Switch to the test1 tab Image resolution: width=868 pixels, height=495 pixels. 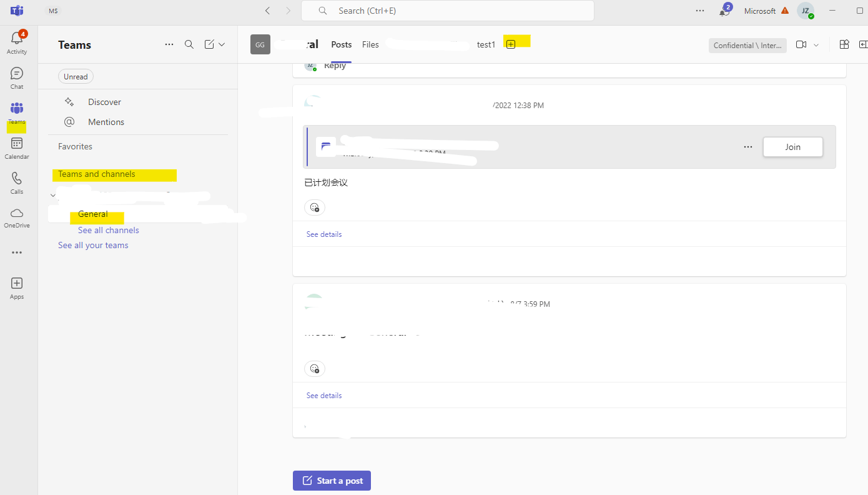coord(486,44)
